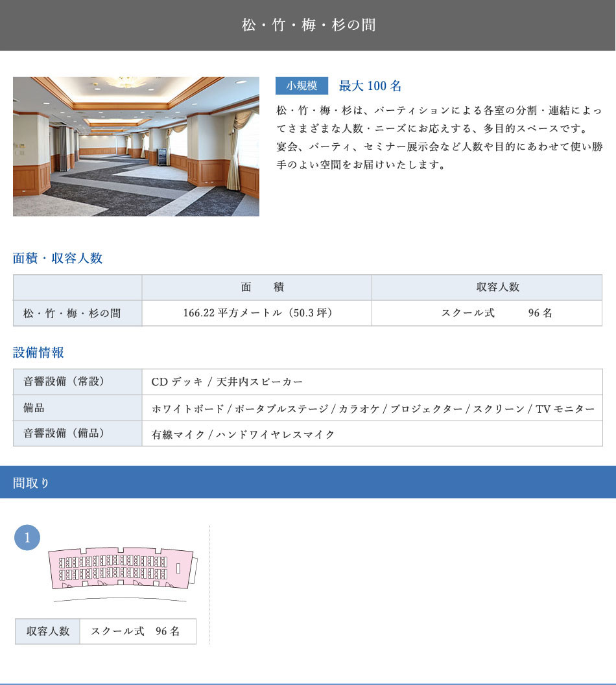Click the number 1 circle badge
The height and width of the screenshot is (685, 616).
point(27,538)
